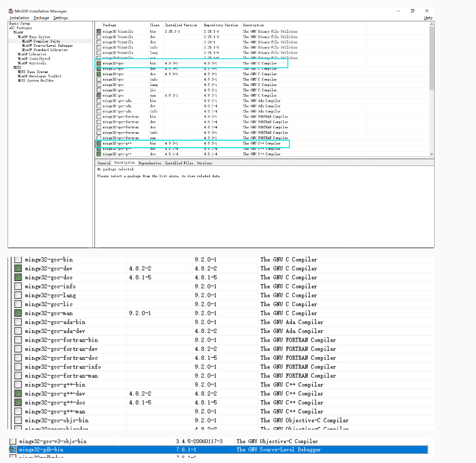
Task: Click the package list scroll-up arrow
Action: point(431,24)
